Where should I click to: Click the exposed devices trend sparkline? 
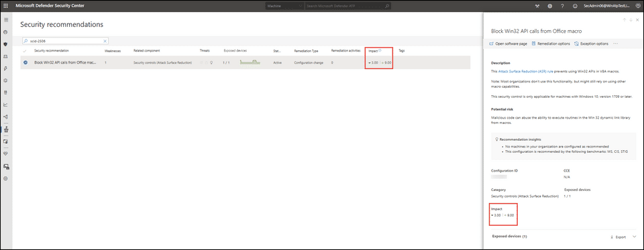click(250, 62)
